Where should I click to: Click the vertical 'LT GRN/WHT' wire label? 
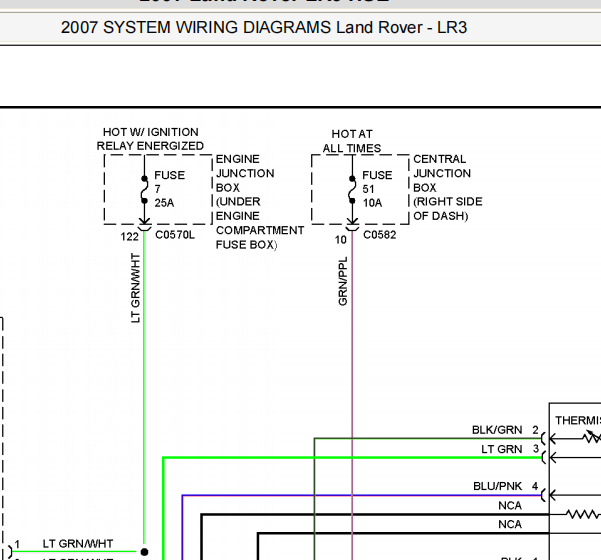[x=136, y=288]
